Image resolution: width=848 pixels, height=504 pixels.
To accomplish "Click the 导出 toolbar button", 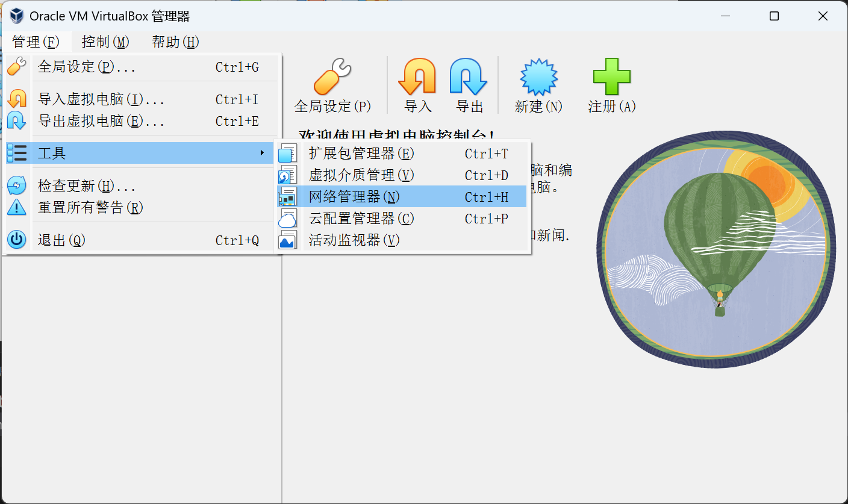I will coord(470,86).
